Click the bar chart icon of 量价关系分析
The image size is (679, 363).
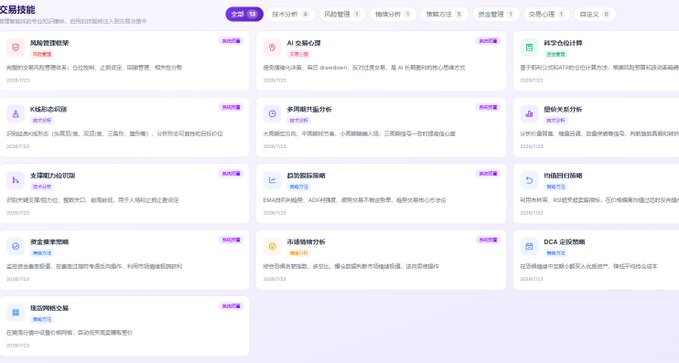(529, 114)
